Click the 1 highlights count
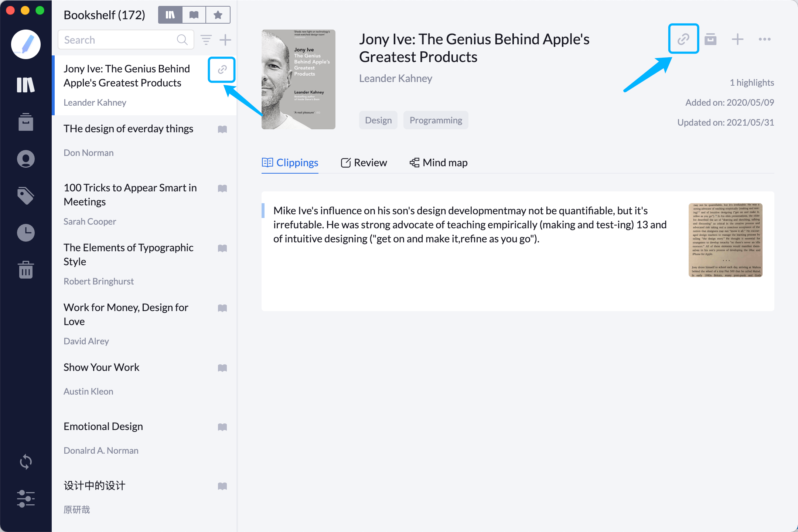Screen dimensions: 798x532 (752, 82)
